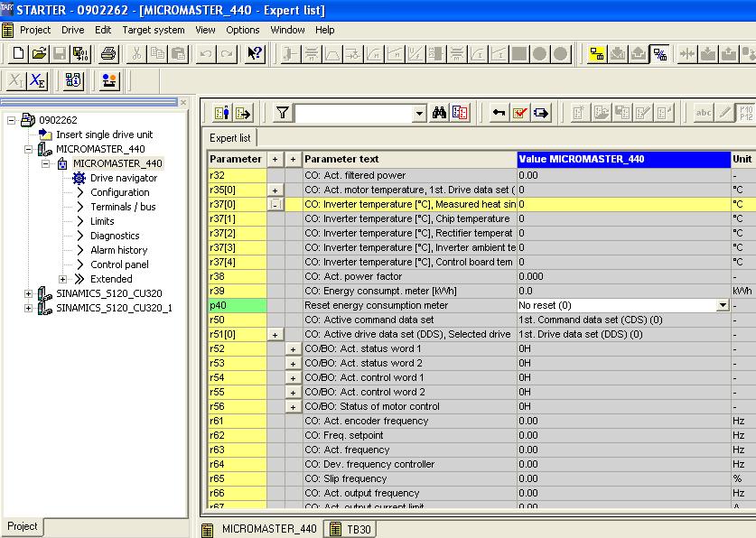The width and height of the screenshot is (756, 538).
Task: Click the binoculars search icon
Action: pos(439,113)
